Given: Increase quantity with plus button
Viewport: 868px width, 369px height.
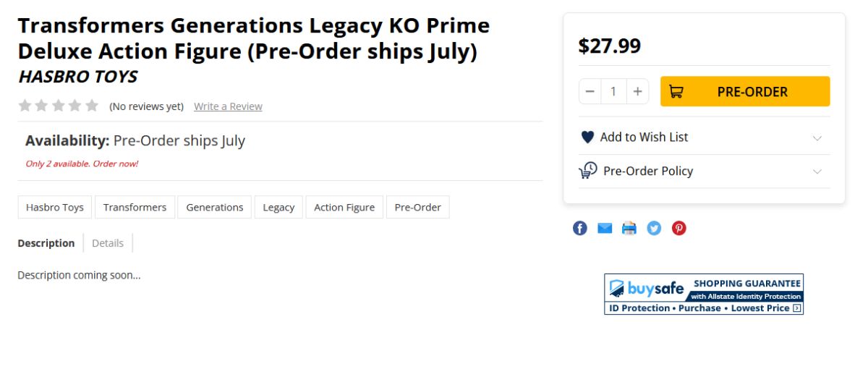Looking at the screenshot, I should tap(637, 91).
